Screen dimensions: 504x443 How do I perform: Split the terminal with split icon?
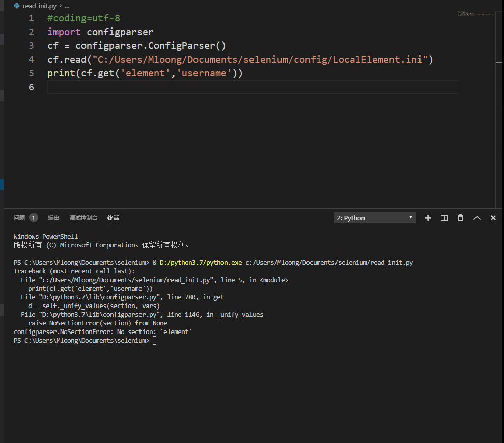coord(444,218)
